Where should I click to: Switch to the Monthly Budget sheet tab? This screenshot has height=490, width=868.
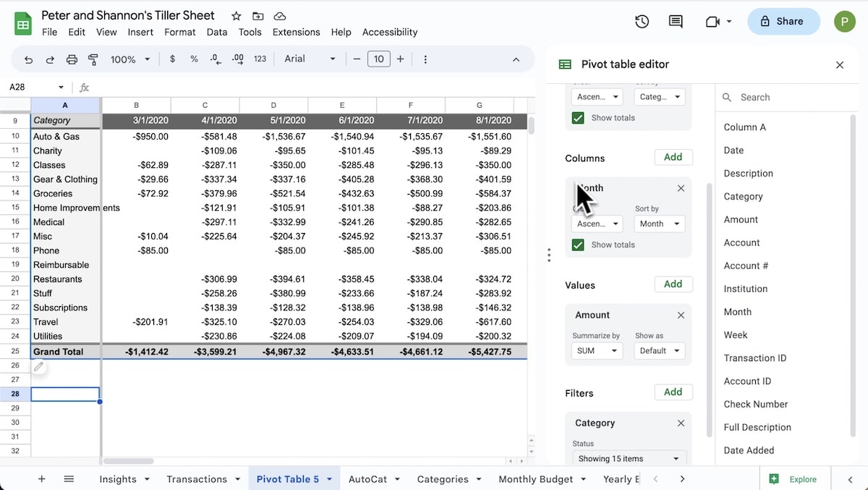point(536,479)
